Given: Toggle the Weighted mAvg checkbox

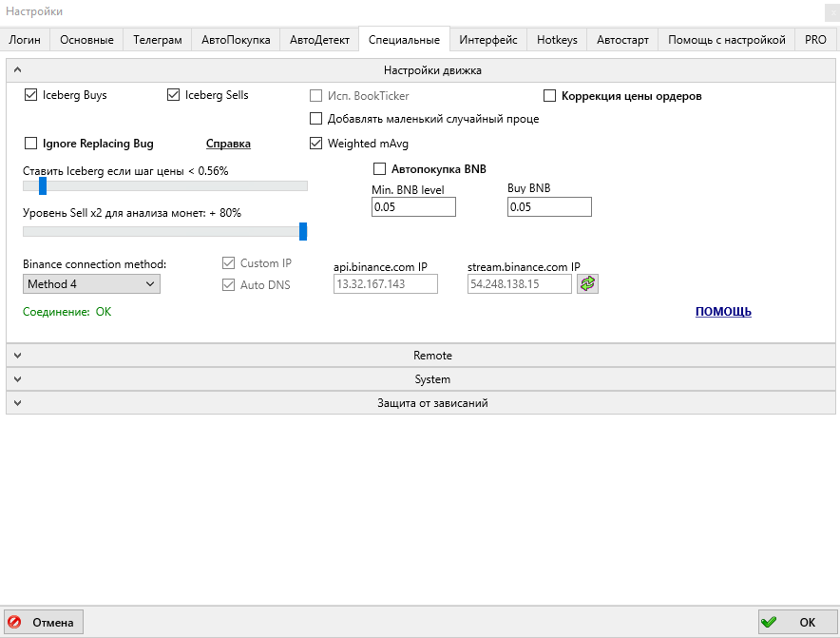Looking at the screenshot, I should pos(316,144).
